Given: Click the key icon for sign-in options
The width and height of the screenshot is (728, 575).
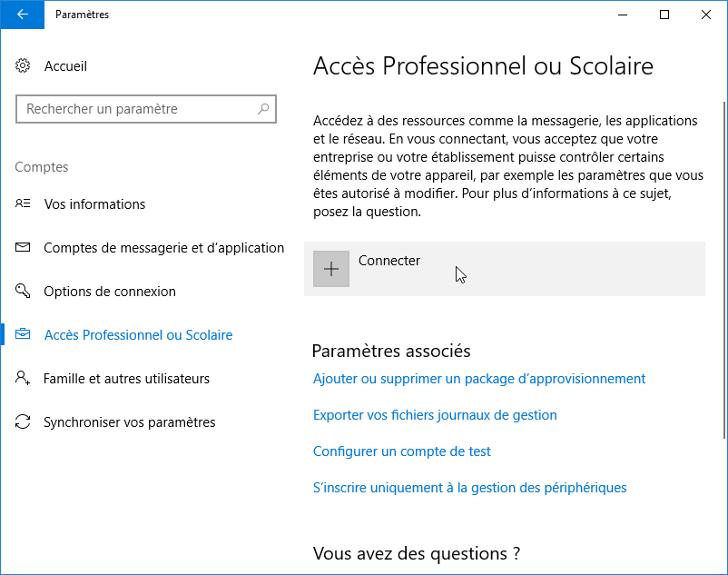Looking at the screenshot, I should pyautogui.click(x=23, y=291).
